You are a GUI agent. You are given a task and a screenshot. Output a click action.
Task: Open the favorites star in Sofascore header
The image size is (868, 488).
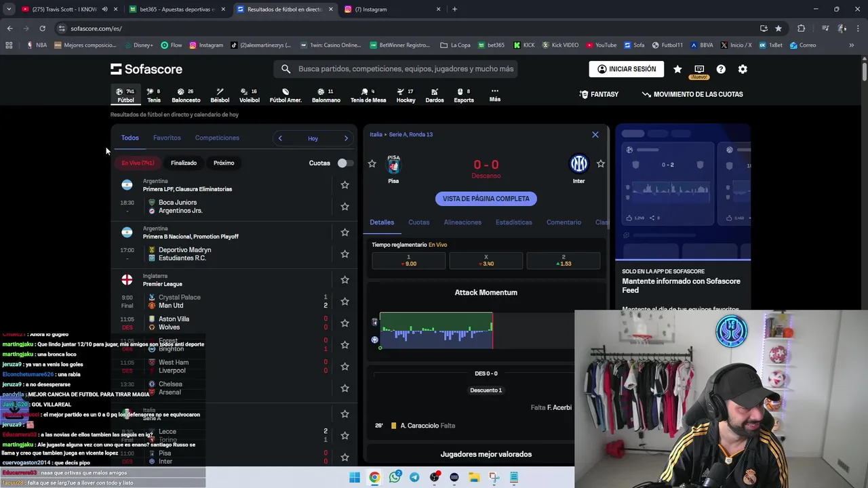pyautogui.click(x=677, y=69)
